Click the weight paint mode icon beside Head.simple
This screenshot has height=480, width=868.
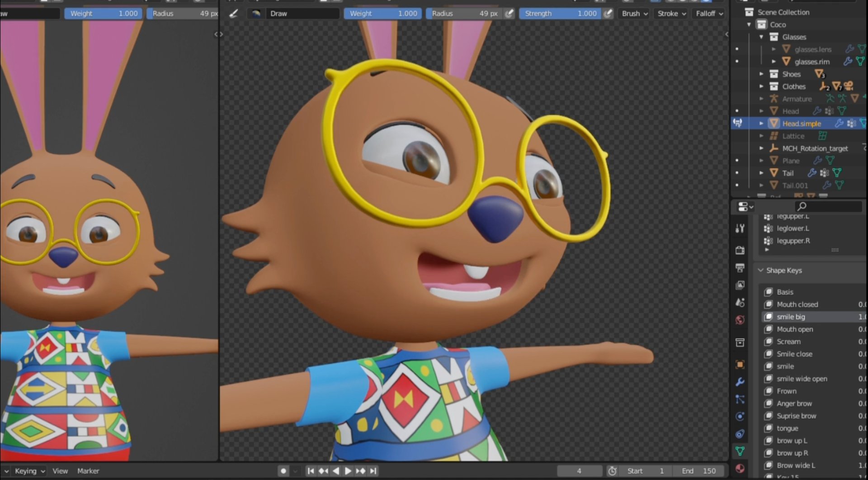738,123
